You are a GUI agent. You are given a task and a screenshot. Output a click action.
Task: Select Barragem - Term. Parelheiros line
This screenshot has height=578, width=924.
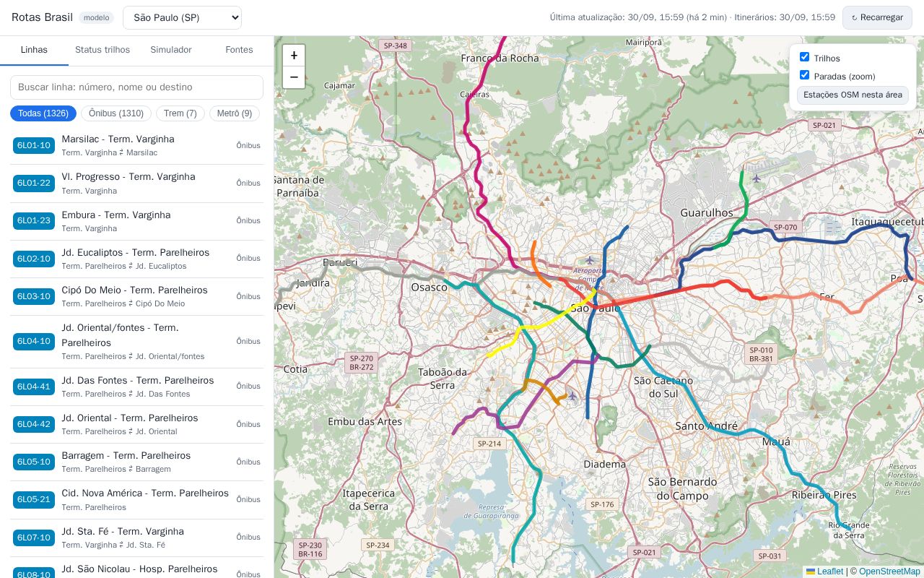coord(137,462)
